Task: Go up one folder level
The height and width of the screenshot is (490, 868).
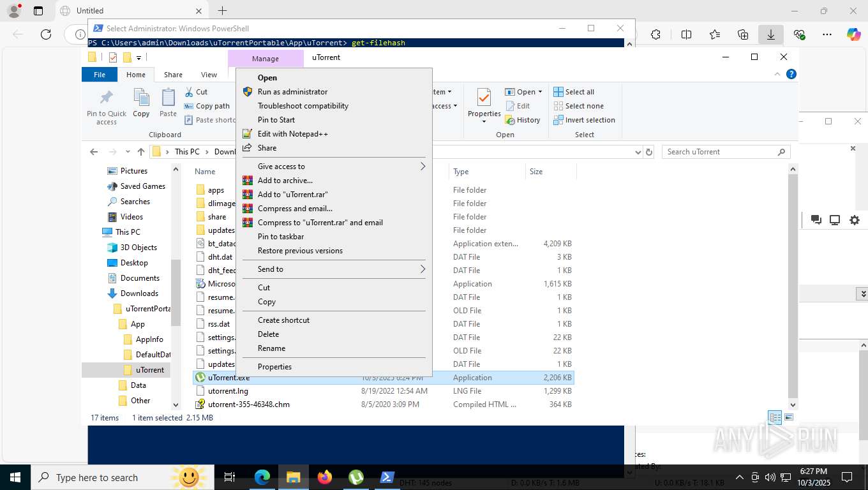Action: [x=141, y=152]
